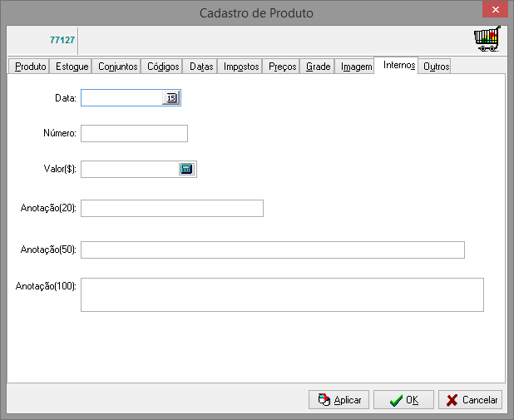Switch to the Outros tab
This screenshot has height=420, width=514.
click(436, 67)
